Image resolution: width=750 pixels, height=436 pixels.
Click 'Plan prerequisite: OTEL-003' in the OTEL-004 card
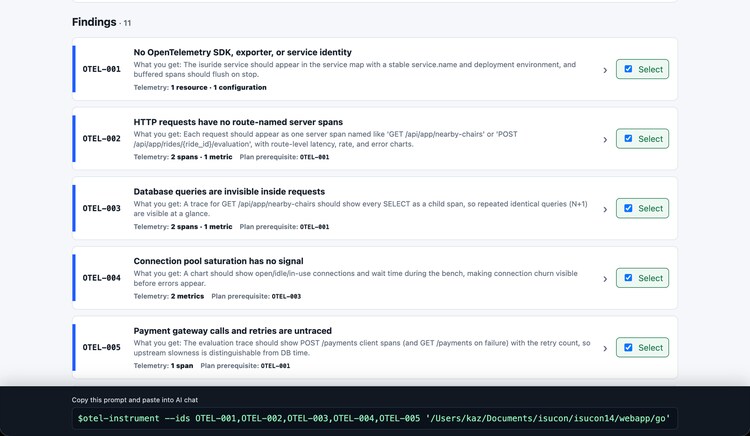click(256, 296)
